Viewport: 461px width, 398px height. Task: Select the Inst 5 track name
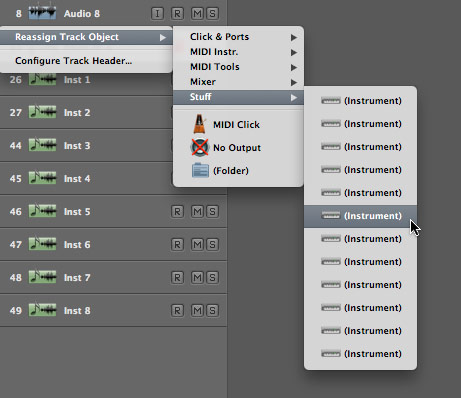click(x=77, y=212)
